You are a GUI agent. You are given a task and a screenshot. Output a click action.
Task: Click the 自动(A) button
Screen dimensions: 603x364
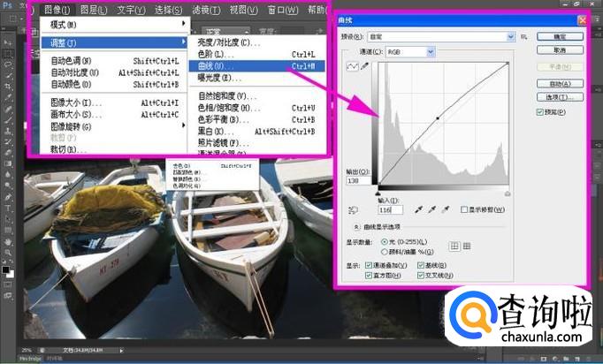coord(560,83)
